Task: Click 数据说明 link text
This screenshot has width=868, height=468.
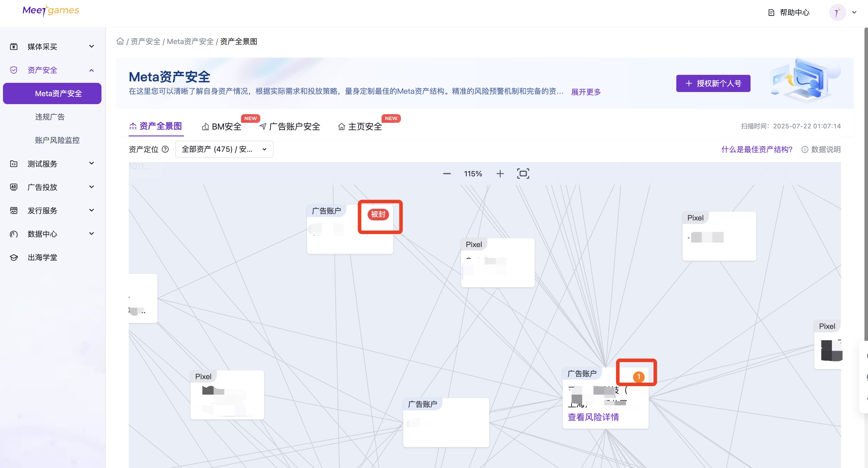Action: click(825, 149)
